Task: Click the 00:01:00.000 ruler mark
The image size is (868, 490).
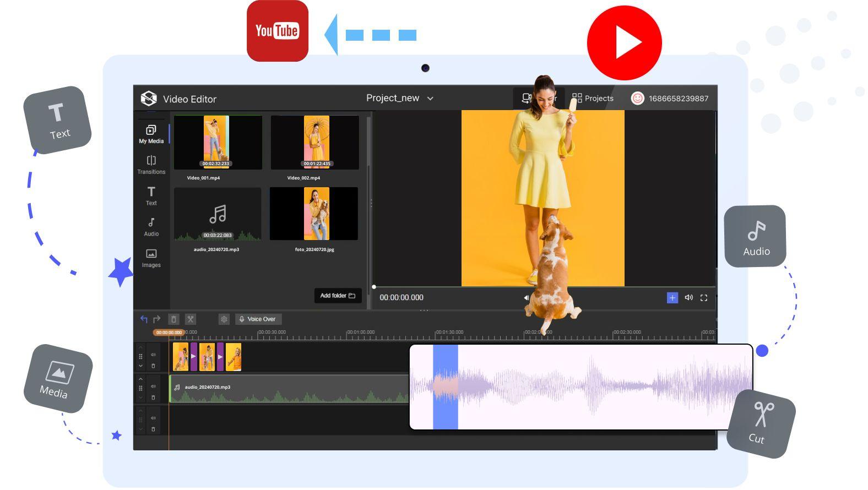Action: click(x=361, y=333)
